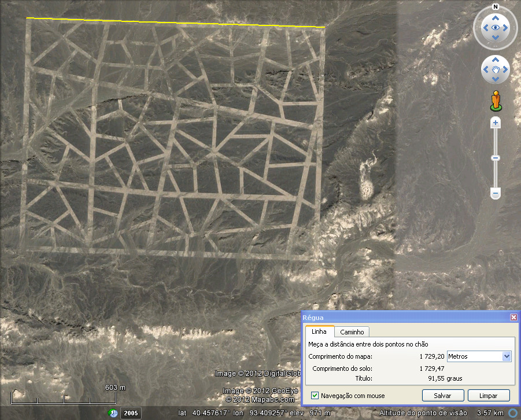Image resolution: width=521 pixels, height=420 pixels.
Task: Click the hand icon in move joystick
Action: point(495,70)
